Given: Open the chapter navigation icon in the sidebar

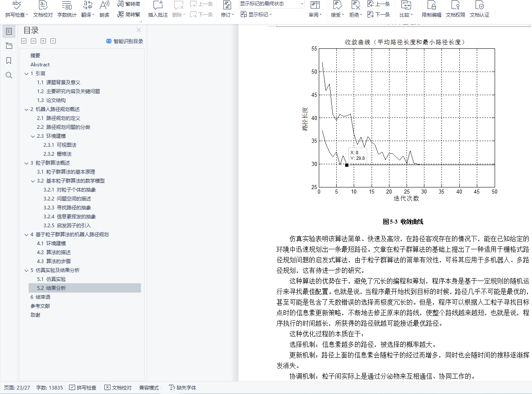Looking at the screenshot, I should [x=9, y=46].
